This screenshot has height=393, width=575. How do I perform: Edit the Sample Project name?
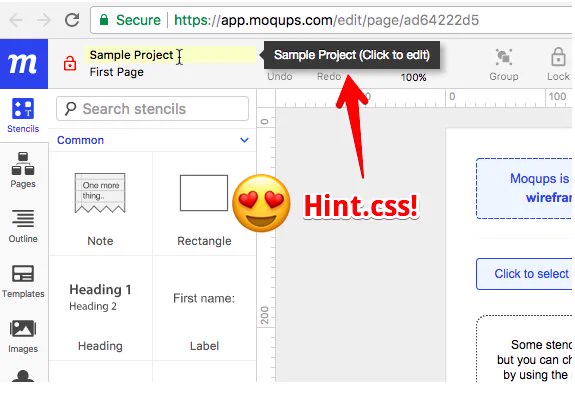169,55
